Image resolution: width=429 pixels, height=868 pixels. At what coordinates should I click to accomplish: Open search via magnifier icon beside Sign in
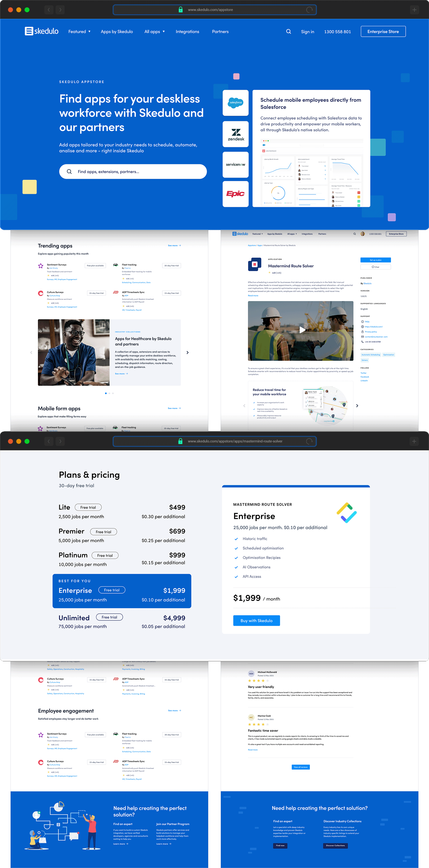[x=288, y=31]
